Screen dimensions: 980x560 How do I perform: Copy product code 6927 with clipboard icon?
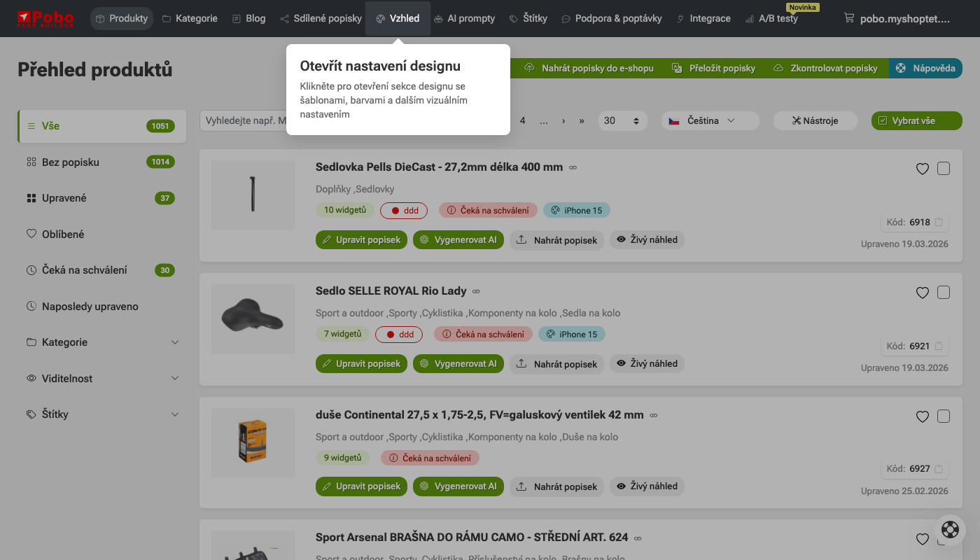(x=939, y=469)
